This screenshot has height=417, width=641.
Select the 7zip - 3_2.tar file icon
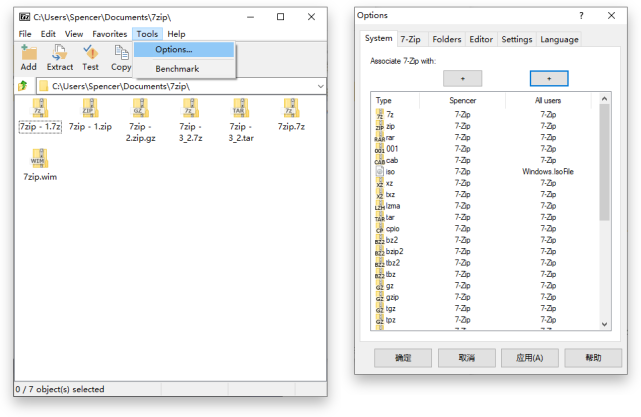tap(241, 108)
